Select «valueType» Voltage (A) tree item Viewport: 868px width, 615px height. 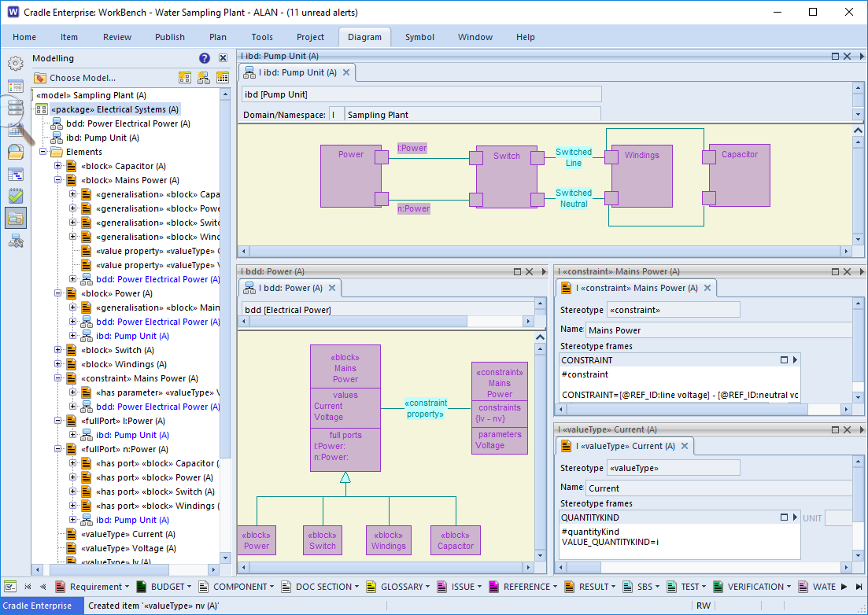(128, 549)
